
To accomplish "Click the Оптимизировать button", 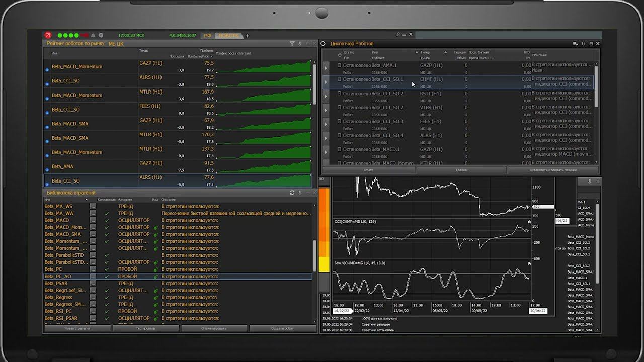I will coord(214,328).
